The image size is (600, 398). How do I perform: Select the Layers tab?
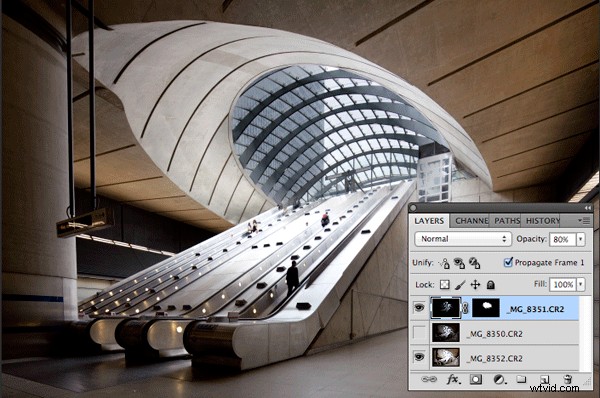click(429, 221)
